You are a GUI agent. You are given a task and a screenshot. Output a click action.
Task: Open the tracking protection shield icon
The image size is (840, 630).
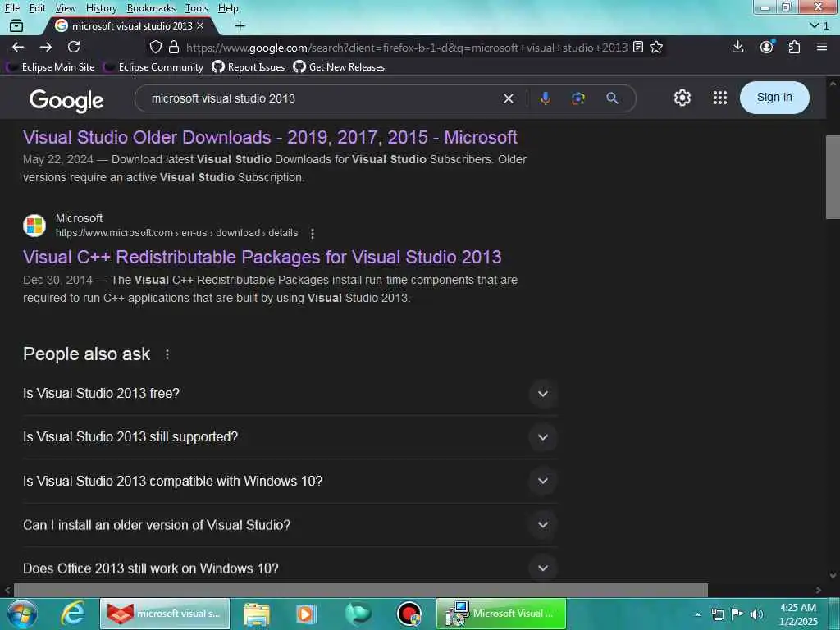[x=155, y=47]
